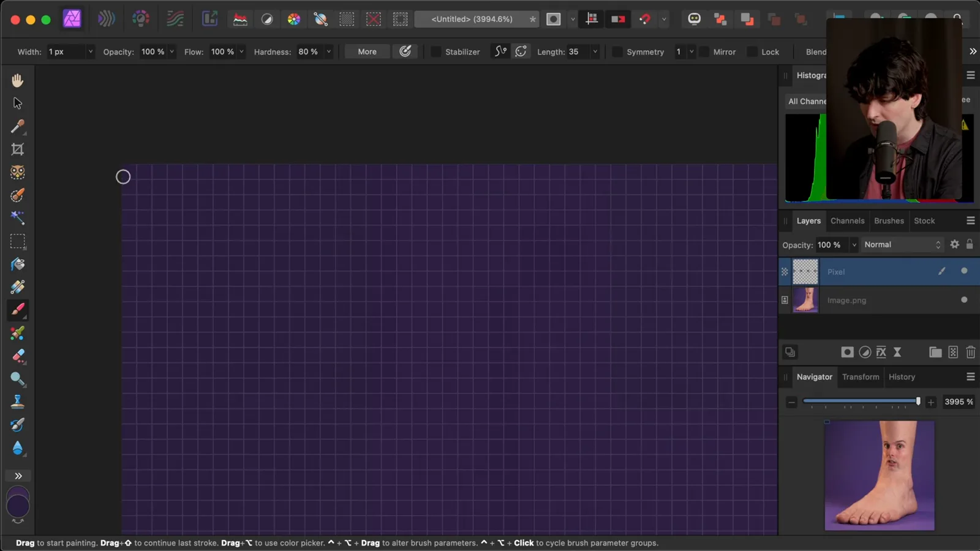Select the Clone stamp tool

pos(17,402)
